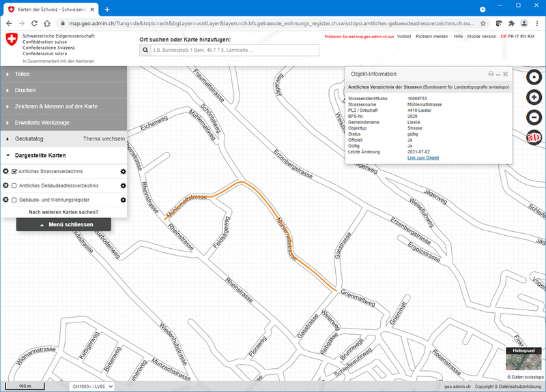This screenshot has height=392, width=546.
Task: Print the Objekt-Information popup
Action: tap(491, 74)
